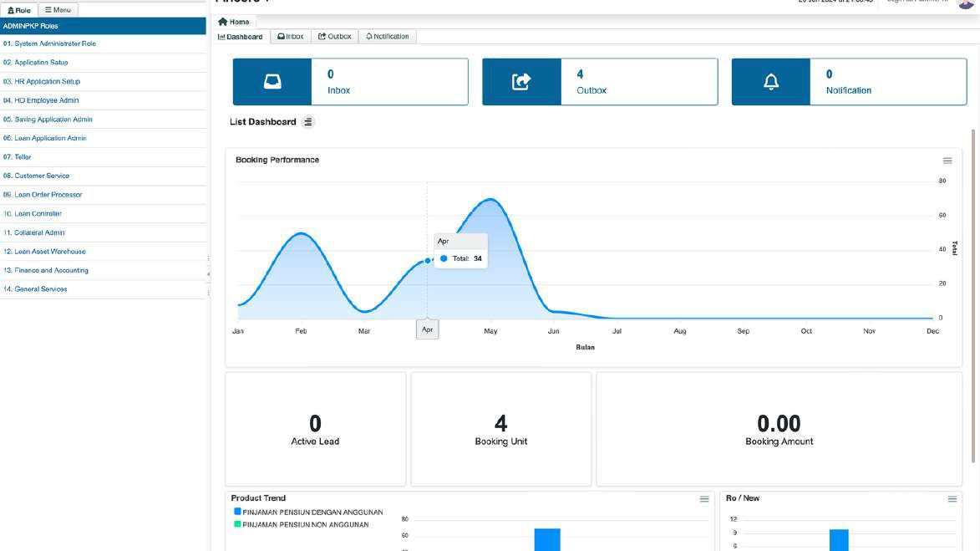Select the Menu tab in sidebar

(58, 10)
